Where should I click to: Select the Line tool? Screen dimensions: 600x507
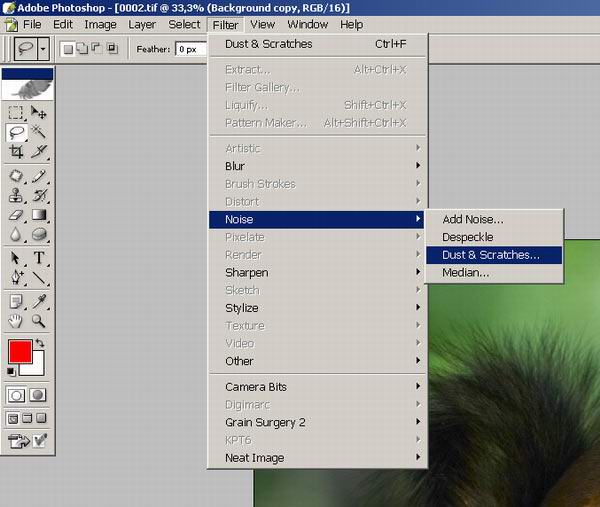click(x=39, y=277)
